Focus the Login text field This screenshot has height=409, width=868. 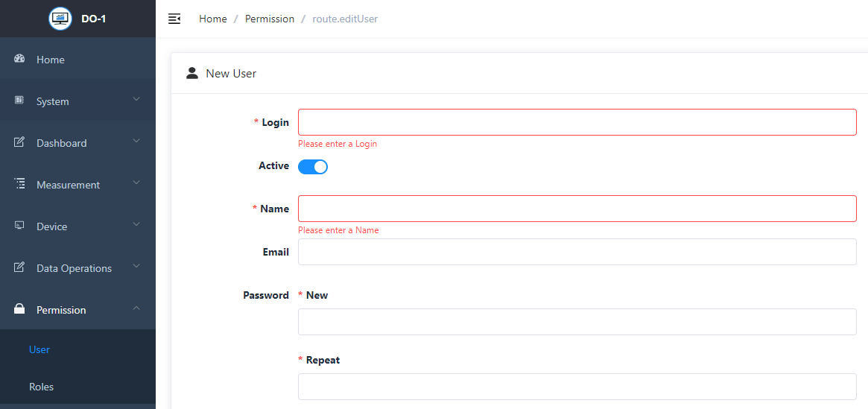tap(577, 122)
